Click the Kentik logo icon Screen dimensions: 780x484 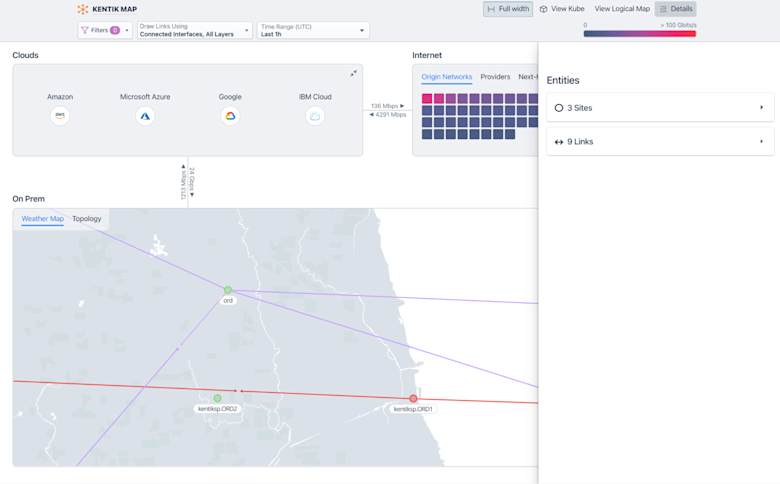[83, 9]
